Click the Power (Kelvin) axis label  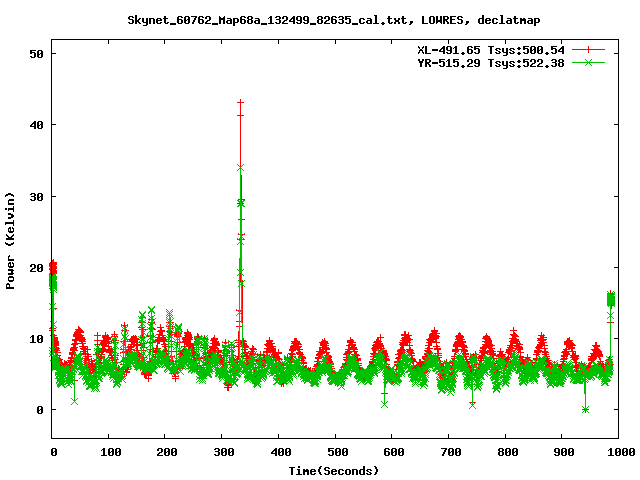coord(10,241)
